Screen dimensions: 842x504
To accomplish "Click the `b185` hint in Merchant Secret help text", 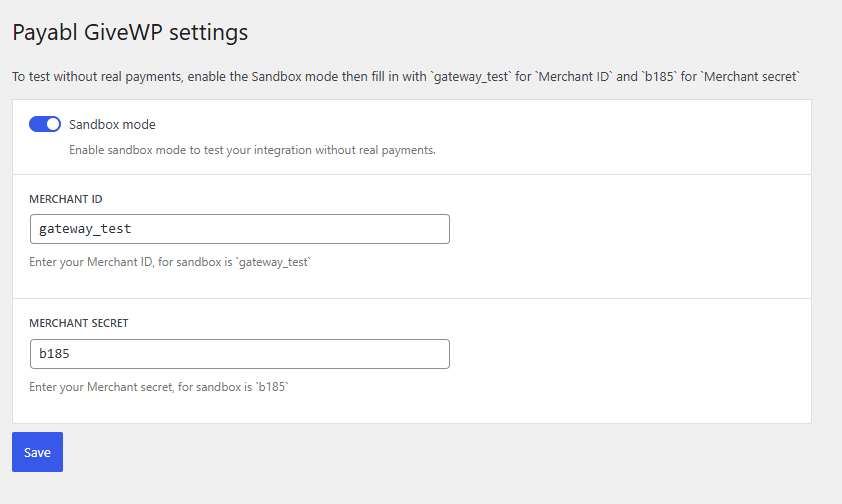I will (270, 386).
